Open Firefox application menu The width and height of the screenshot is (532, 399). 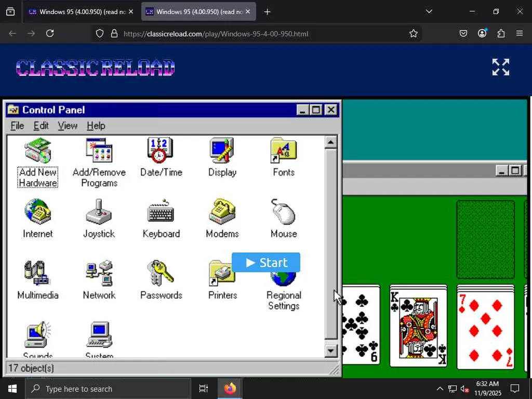520,33
